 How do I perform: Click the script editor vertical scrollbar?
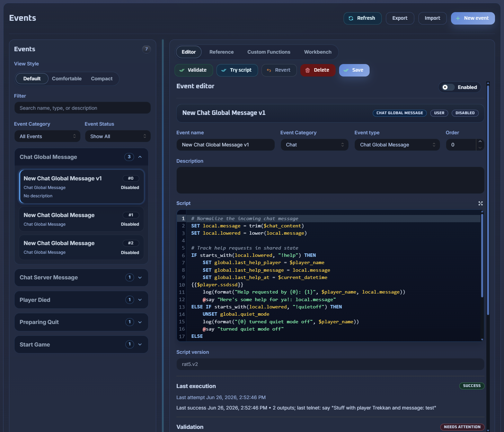click(482, 255)
